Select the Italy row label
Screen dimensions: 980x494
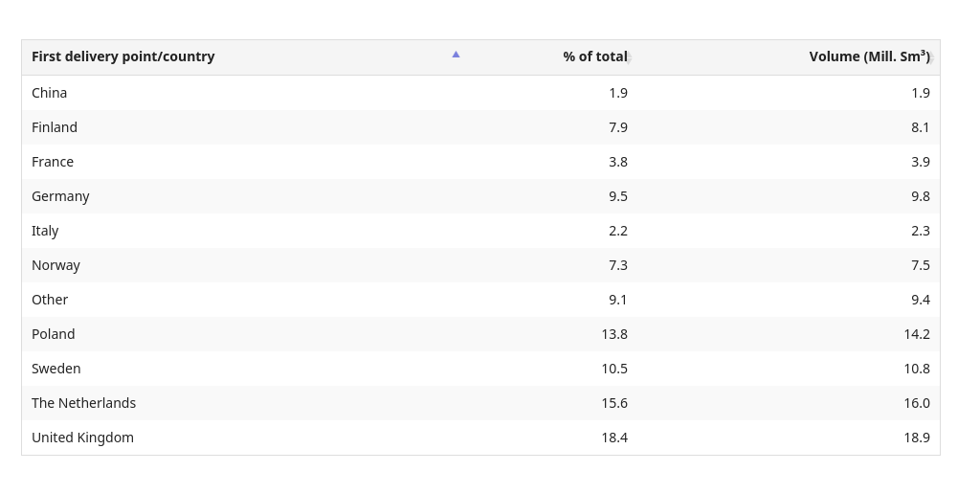(45, 231)
